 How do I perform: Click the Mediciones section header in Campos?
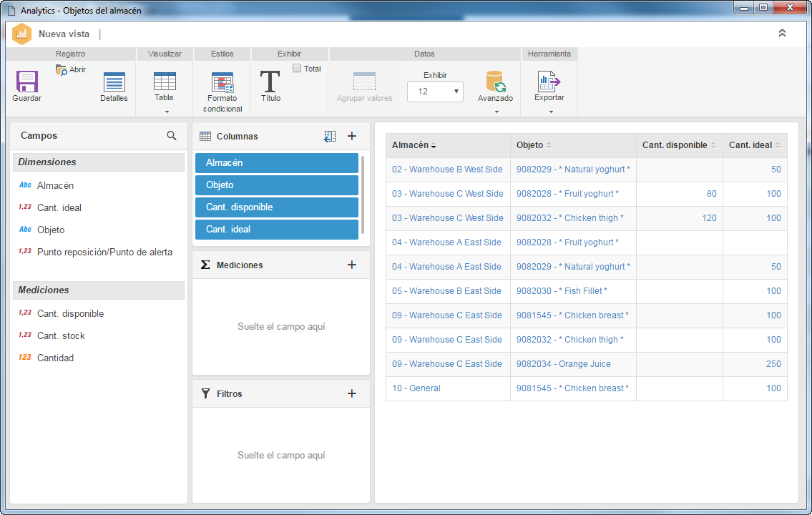[x=99, y=290]
